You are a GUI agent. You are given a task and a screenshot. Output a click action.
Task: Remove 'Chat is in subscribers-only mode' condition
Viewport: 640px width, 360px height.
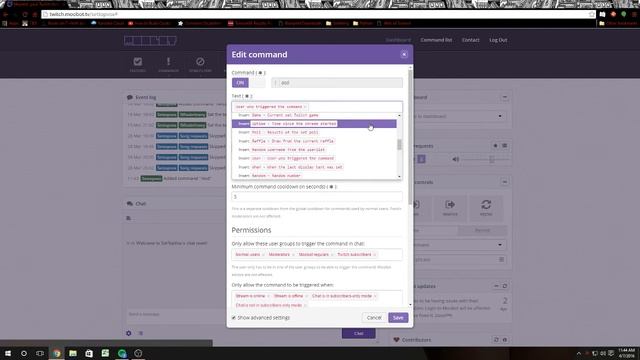(x=375, y=296)
